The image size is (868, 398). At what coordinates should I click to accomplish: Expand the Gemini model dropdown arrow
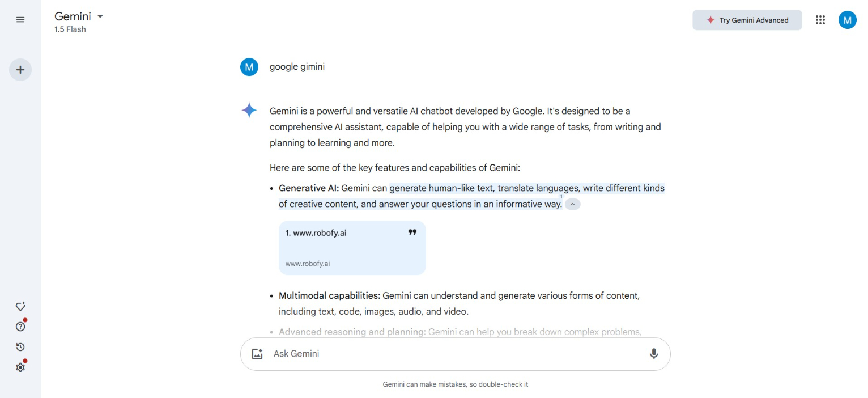(x=100, y=16)
